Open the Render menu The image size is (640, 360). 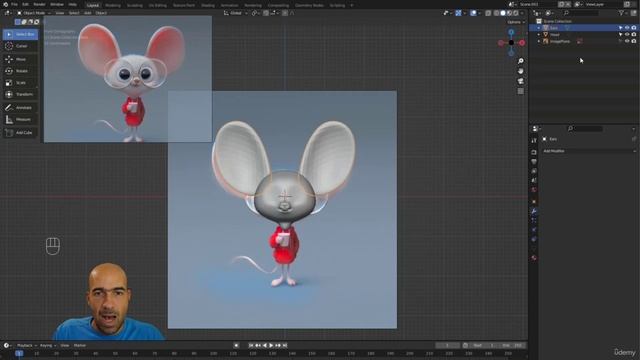(39, 4)
